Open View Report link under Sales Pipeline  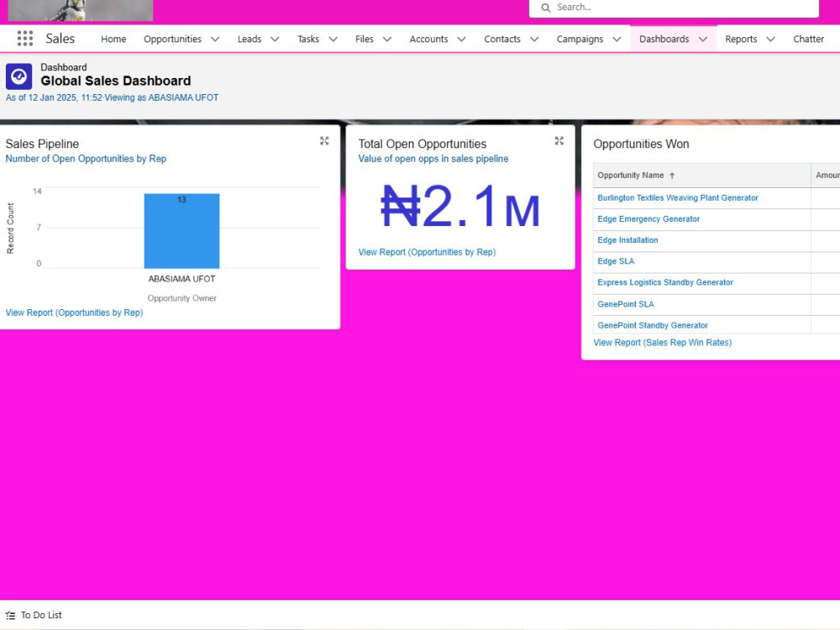point(74,312)
